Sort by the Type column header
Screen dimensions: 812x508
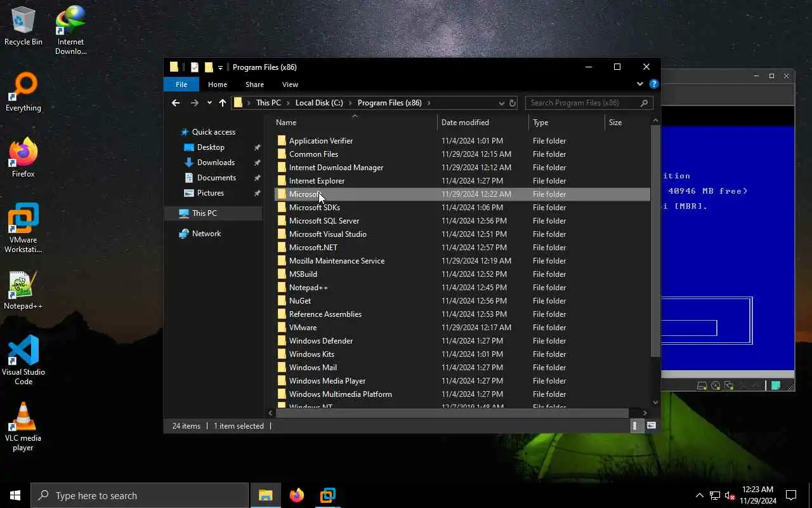pos(566,123)
